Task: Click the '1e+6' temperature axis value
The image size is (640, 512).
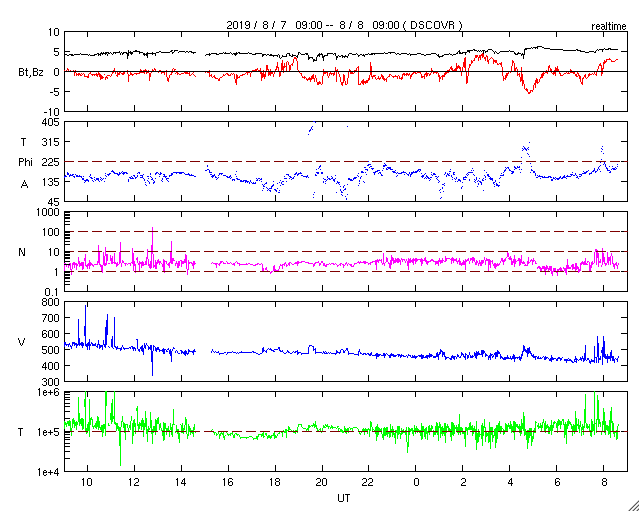Action: click(49, 392)
